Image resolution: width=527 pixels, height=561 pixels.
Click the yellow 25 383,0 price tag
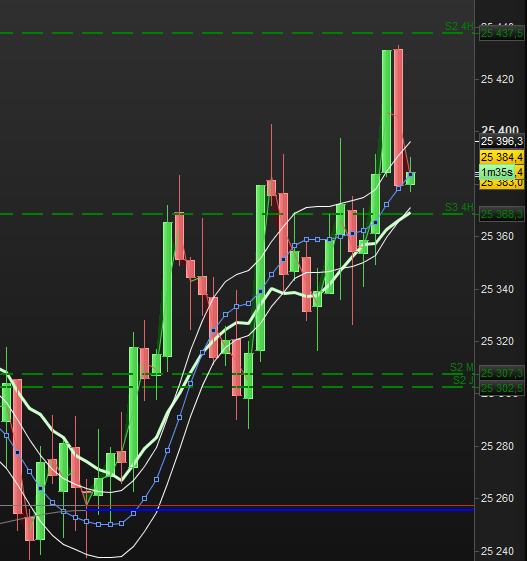502,184
